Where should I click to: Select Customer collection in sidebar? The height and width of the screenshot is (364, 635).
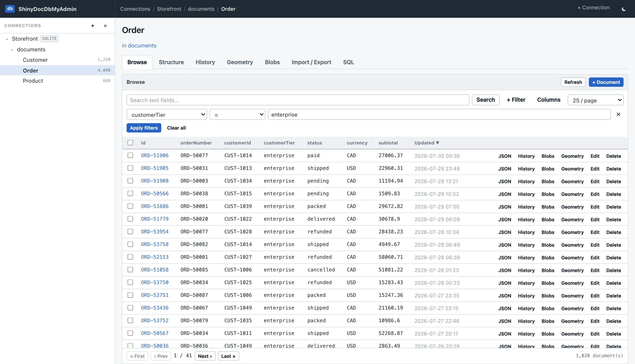click(57, 60)
